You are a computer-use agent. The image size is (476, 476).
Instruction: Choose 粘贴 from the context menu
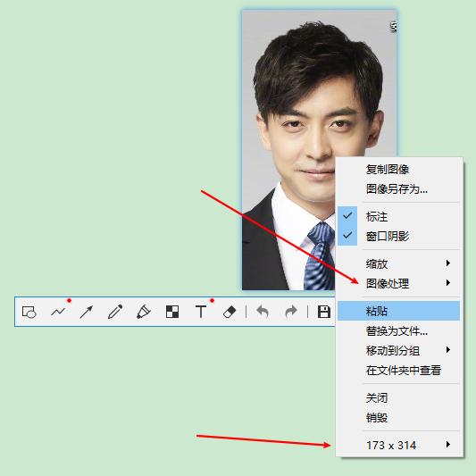coord(398,311)
